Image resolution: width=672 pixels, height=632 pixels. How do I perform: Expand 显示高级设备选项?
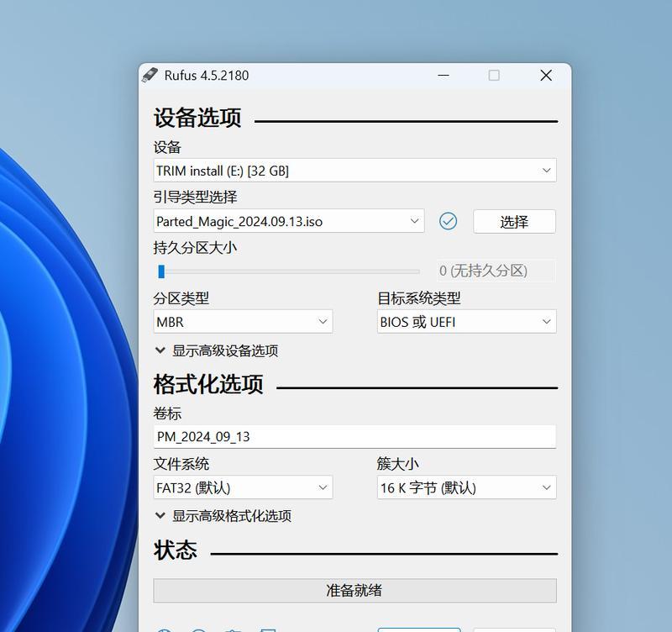(217, 350)
